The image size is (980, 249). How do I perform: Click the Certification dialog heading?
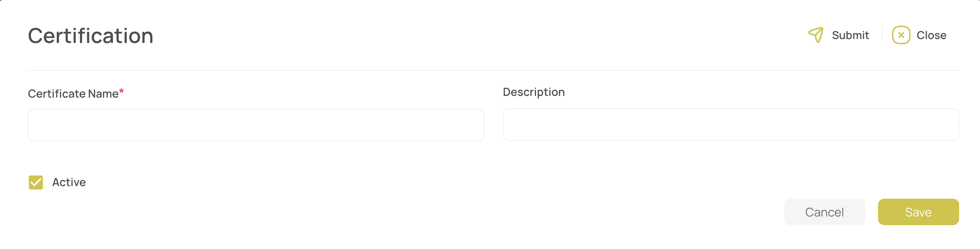pos(91,36)
